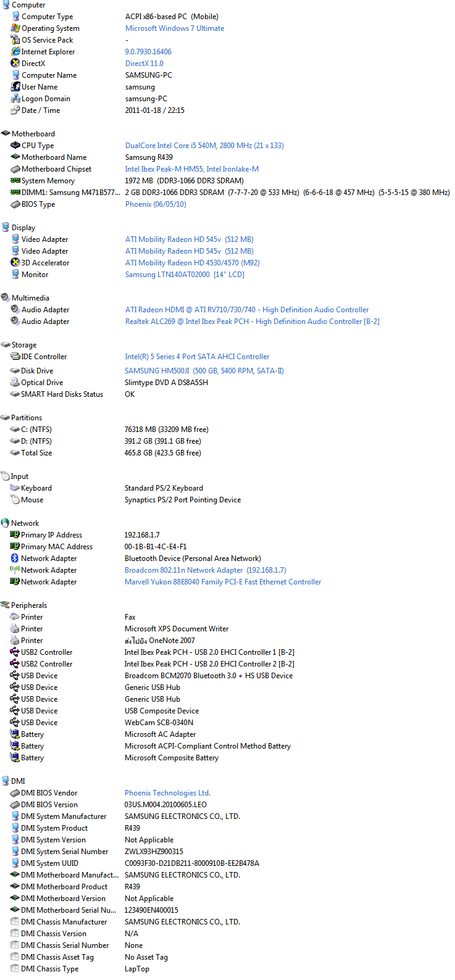Viewport: 455px width, 980px height.
Task: Open the Samsung LTN140AT02000 monitor link
Action: (185, 275)
